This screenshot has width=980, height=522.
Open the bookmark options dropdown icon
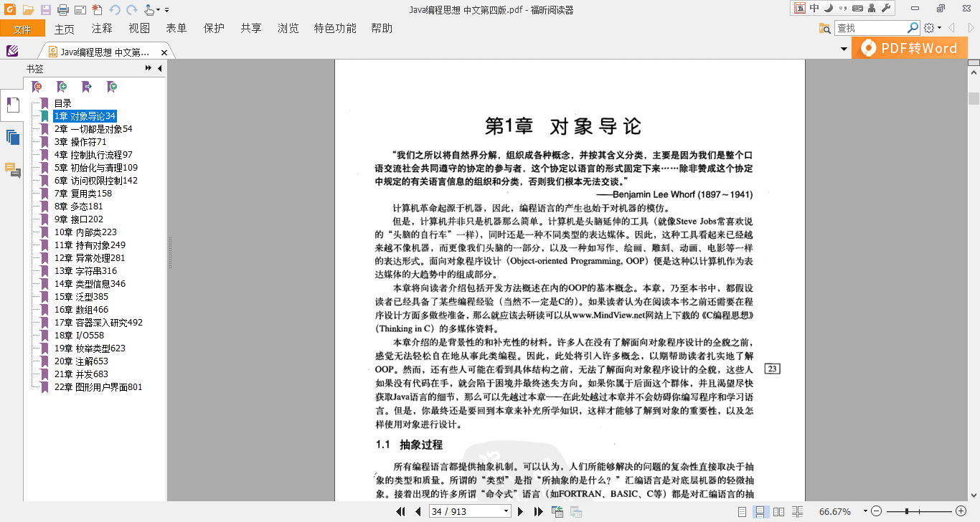click(x=113, y=87)
